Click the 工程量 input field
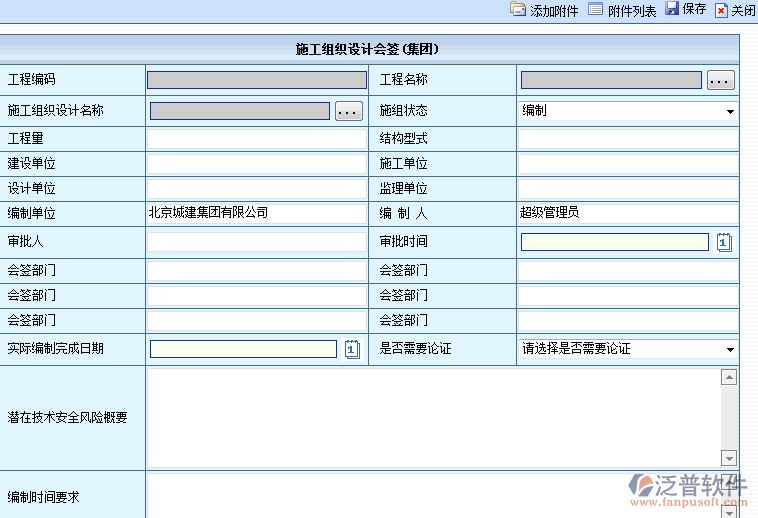Screen dimensions: 758x518 point(257,139)
